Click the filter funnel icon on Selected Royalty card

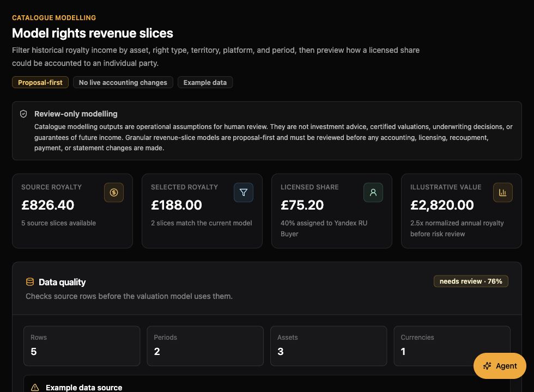(x=244, y=193)
